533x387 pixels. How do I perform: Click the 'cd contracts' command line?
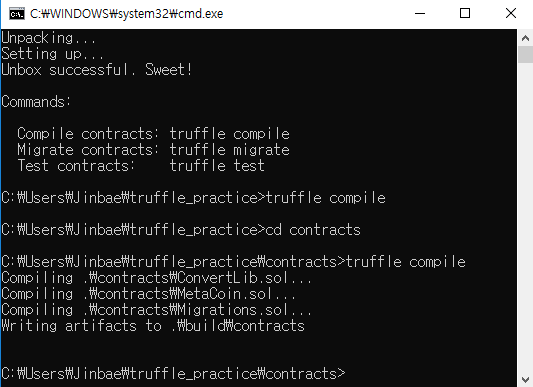point(181,230)
